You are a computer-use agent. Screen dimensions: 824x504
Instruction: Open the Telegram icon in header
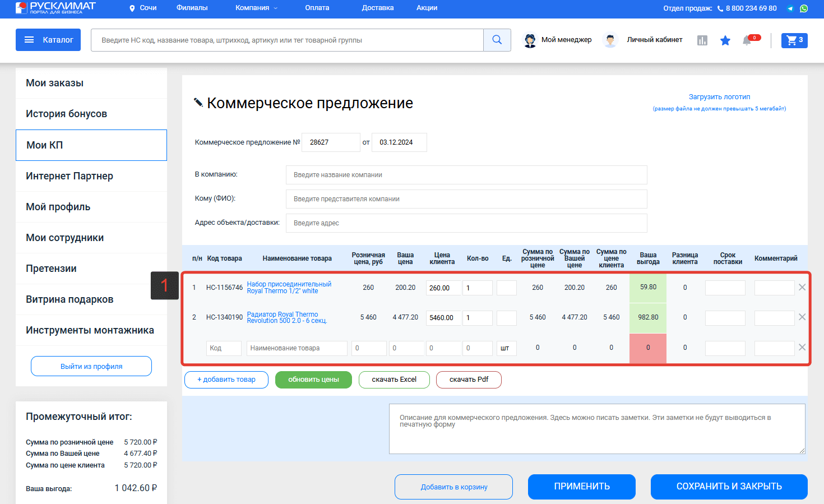tap(790, 8)
